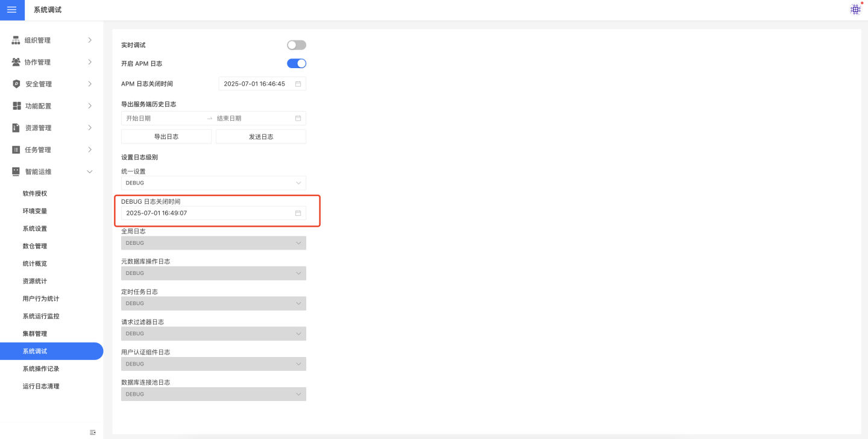Open the 全局日志 level dropdown
Image resolution: width=868 pixels, height=439 pixels.
point(213,243)
